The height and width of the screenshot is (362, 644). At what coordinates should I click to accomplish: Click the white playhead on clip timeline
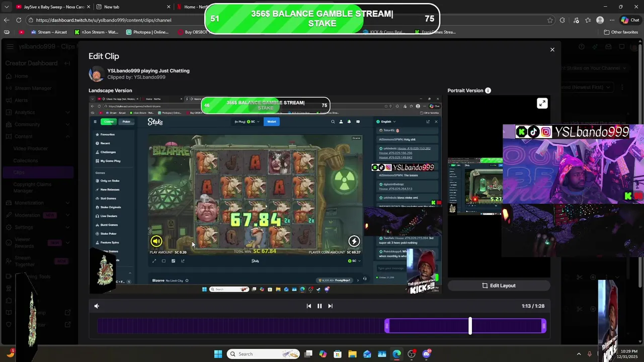click(470, 326)
